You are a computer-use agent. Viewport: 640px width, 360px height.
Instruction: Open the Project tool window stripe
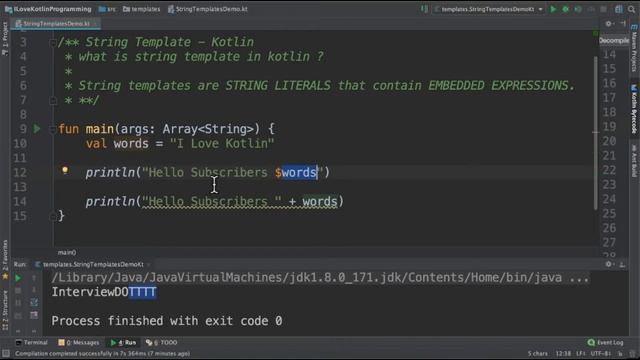coord(5,39)
